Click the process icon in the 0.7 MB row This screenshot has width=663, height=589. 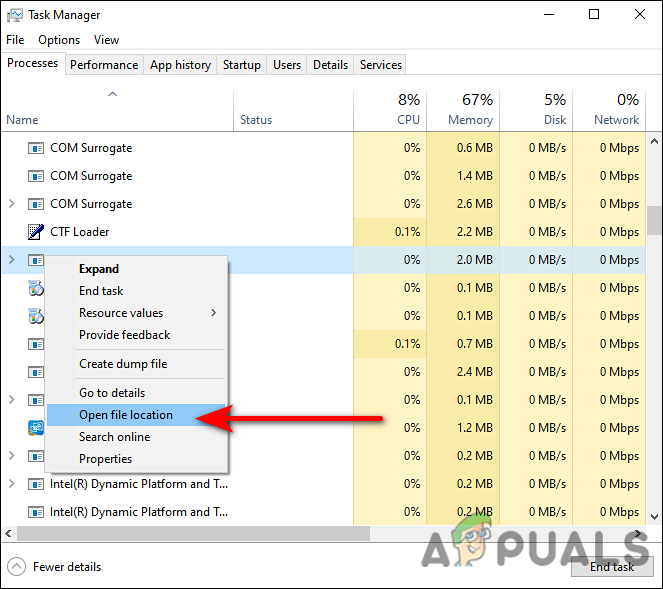[x=36, y=344]
